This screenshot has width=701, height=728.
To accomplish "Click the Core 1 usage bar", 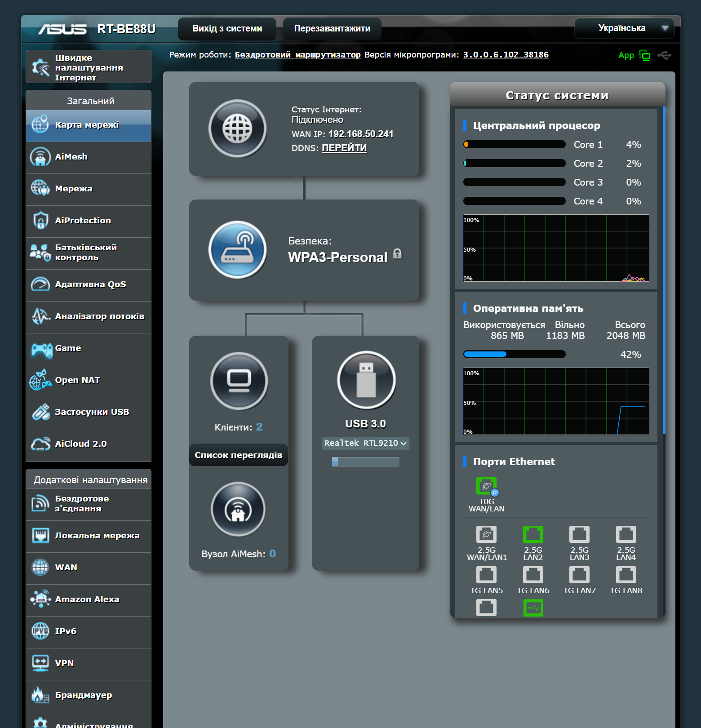I will [515, 144].
